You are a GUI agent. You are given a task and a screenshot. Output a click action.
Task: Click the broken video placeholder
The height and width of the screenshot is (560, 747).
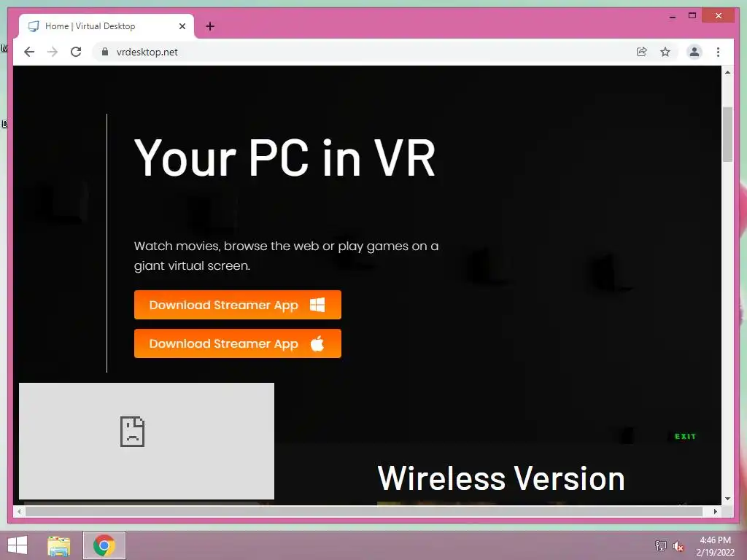click(x=146, y=441)
